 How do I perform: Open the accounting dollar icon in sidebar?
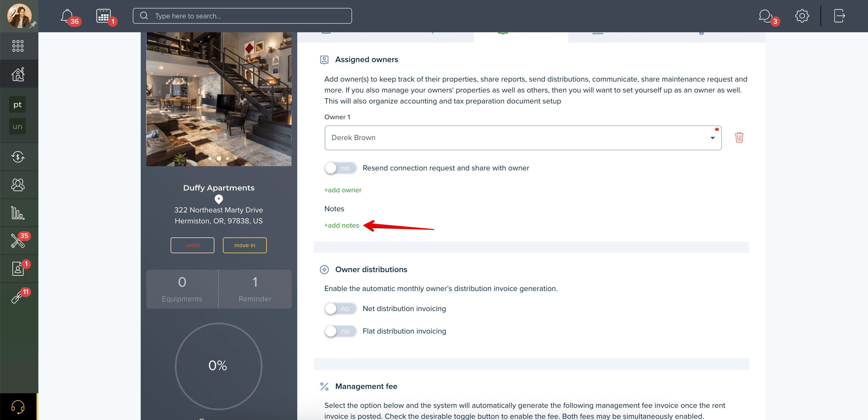point(18,157)
